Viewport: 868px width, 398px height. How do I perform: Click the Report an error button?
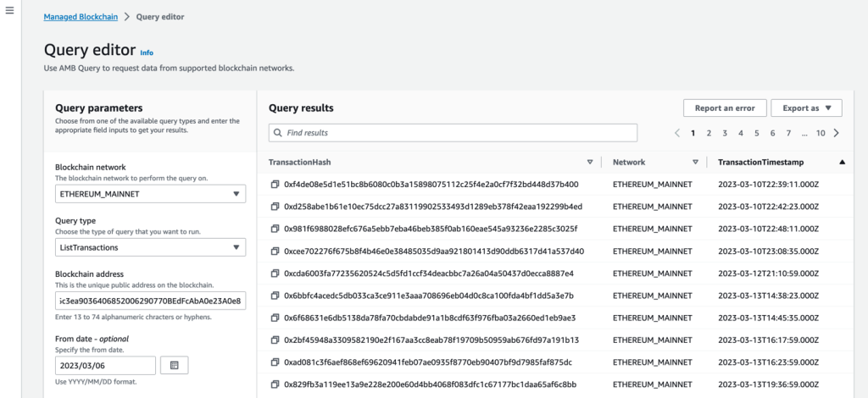[x=725, y=108]
